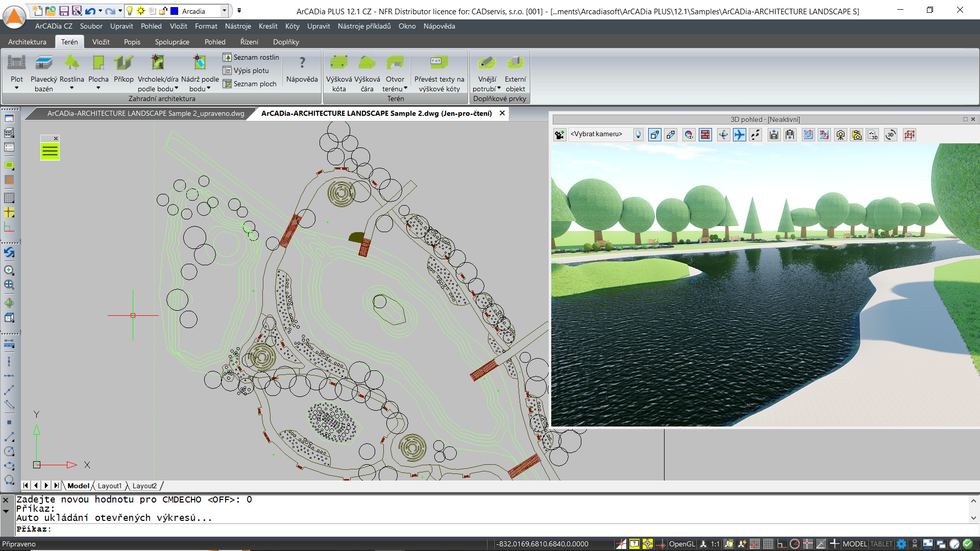
Task: Click the red wireframe icon in 3D toolbar
Action: pyautogui.click(x=910, y=135)
